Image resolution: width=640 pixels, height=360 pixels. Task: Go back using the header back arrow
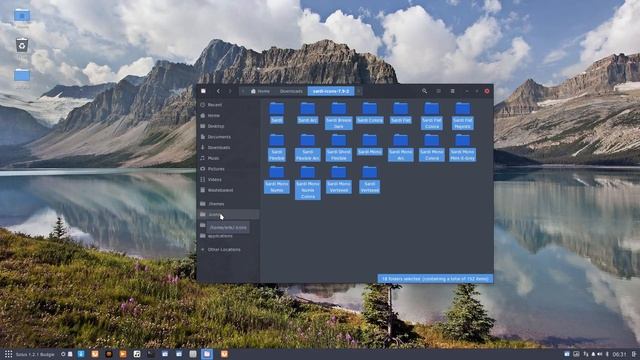pos(218,91)
